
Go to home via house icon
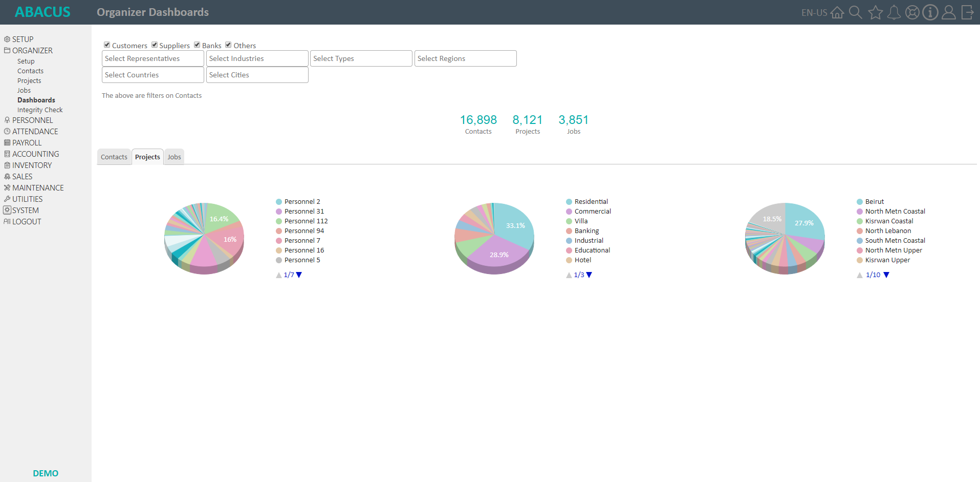pyautogui.click(x=837, y=12)
